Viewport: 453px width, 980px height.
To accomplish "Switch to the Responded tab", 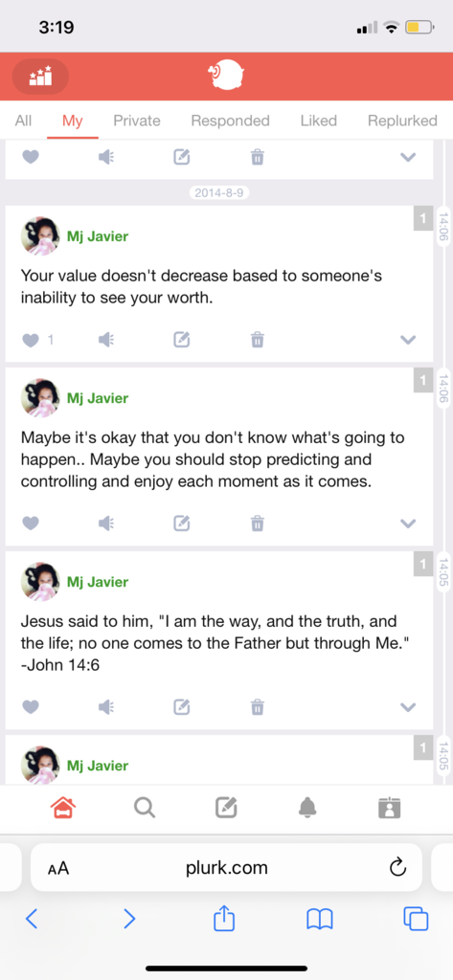I will tap(230, 121).
